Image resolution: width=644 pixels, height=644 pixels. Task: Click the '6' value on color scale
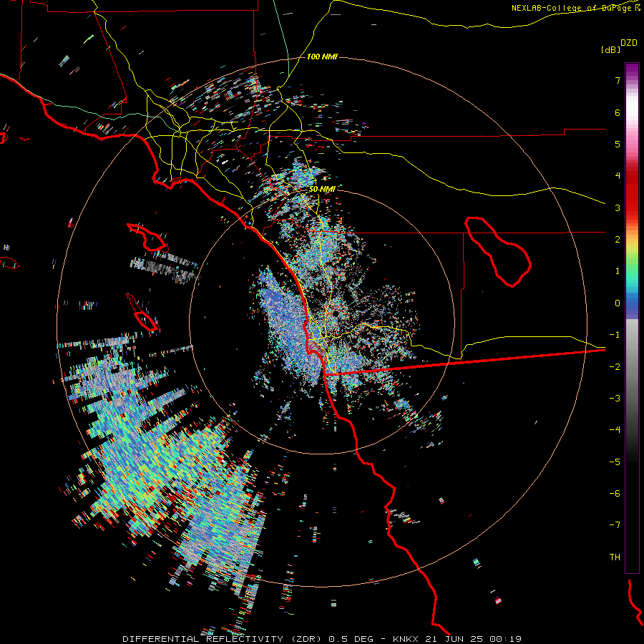pos(618,112)
